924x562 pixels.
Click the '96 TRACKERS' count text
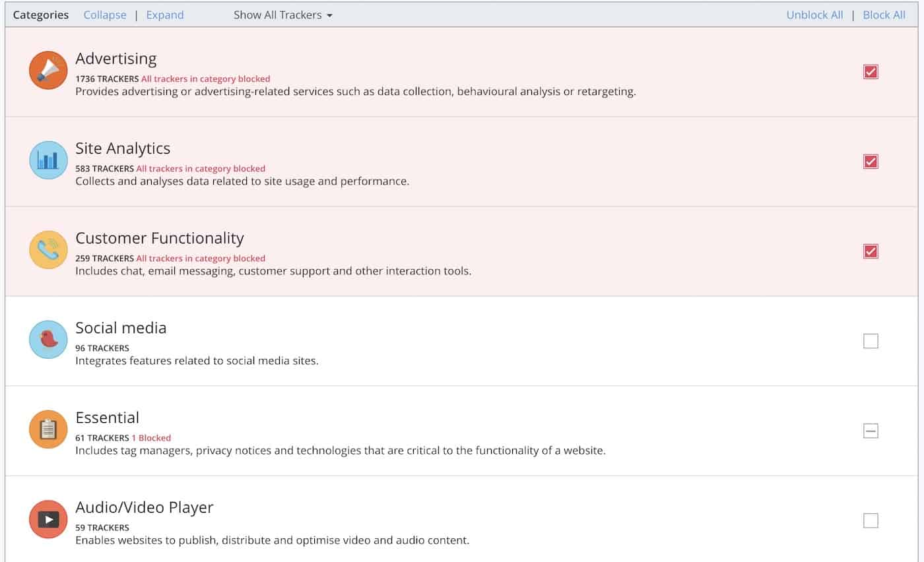coord(102,348)
